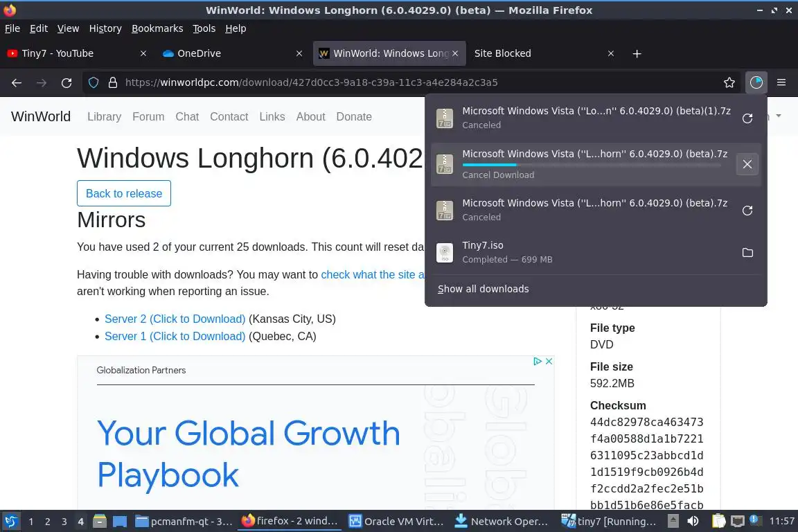
Task: Open the volume control in system tray
Action: point(693,522)
